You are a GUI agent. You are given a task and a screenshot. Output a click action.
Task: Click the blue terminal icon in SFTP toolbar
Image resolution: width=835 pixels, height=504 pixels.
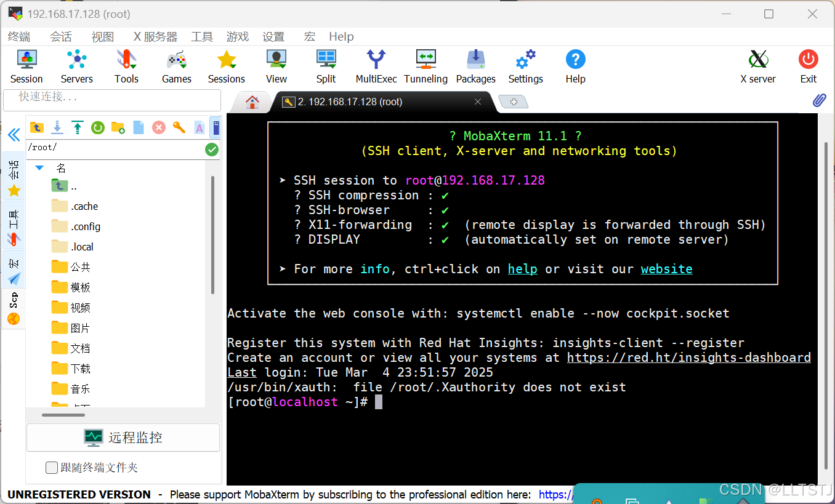click(x=215, y=127)
